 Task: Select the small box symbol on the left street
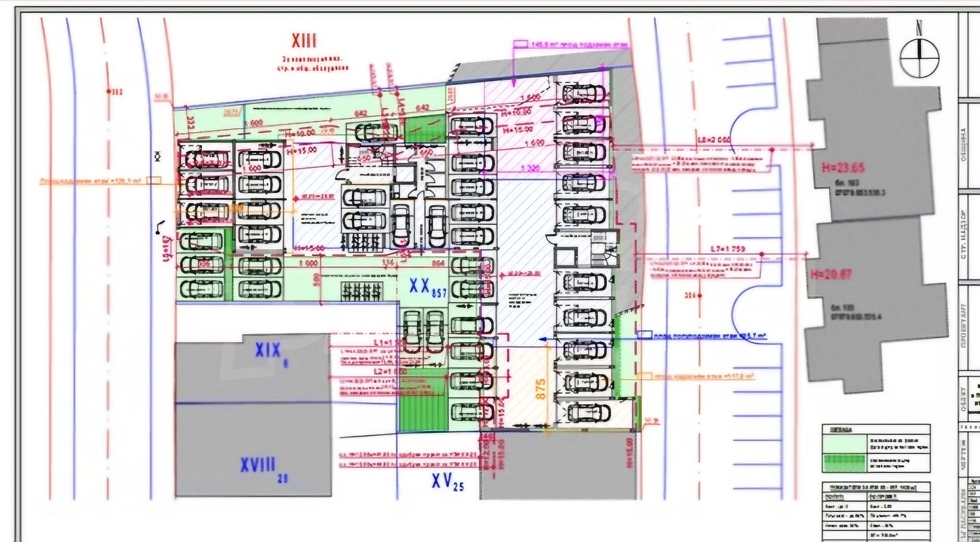(x=154, y=180)
